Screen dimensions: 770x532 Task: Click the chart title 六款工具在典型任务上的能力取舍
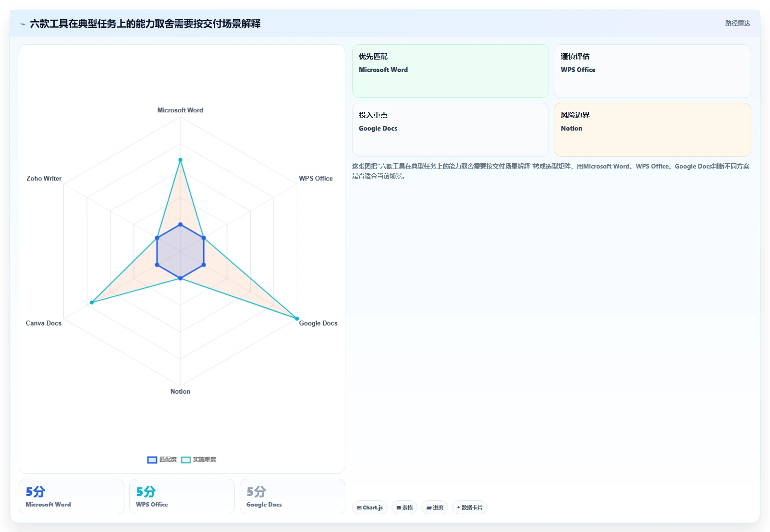click(145, 24)
